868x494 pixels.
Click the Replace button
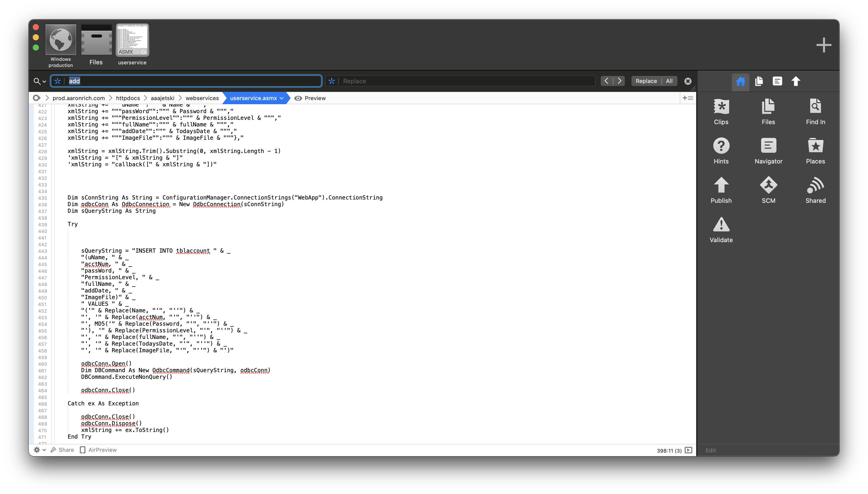[x=646, y=81]
